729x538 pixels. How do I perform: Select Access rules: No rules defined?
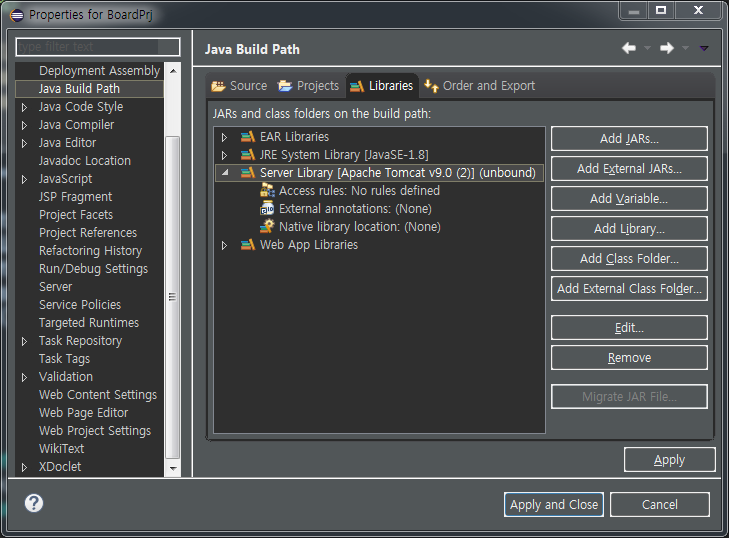[359, 191]
